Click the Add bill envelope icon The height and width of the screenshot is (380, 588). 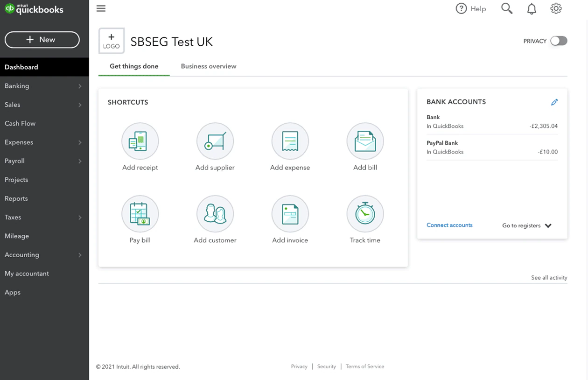(365, 141)
